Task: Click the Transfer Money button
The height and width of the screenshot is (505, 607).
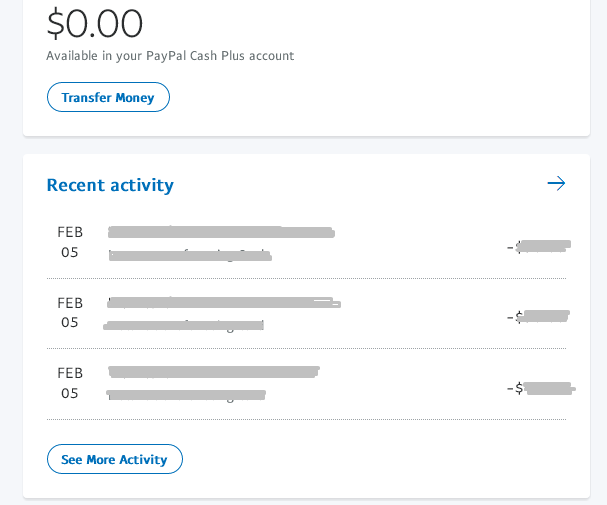Action: pos(108,97)
